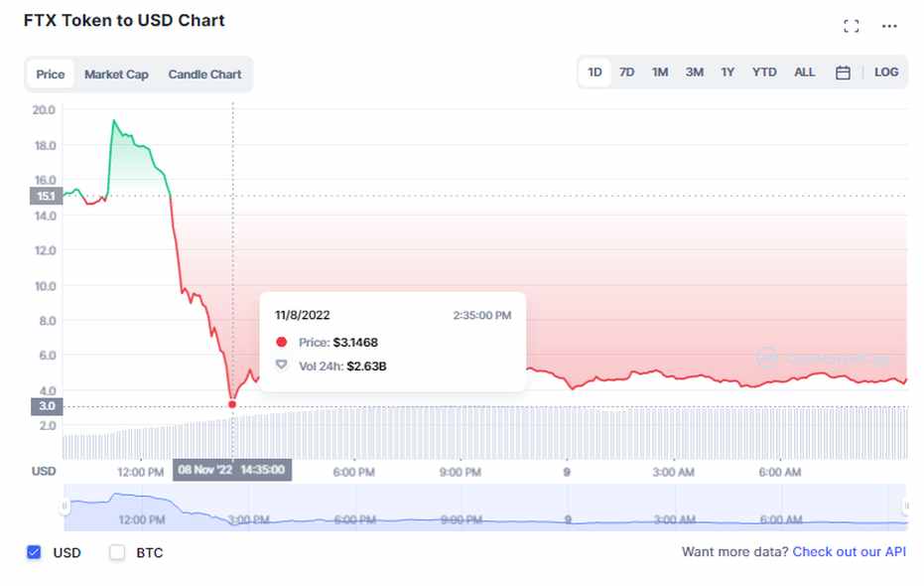Select the Price tab
924x586 pixels.
51,74
